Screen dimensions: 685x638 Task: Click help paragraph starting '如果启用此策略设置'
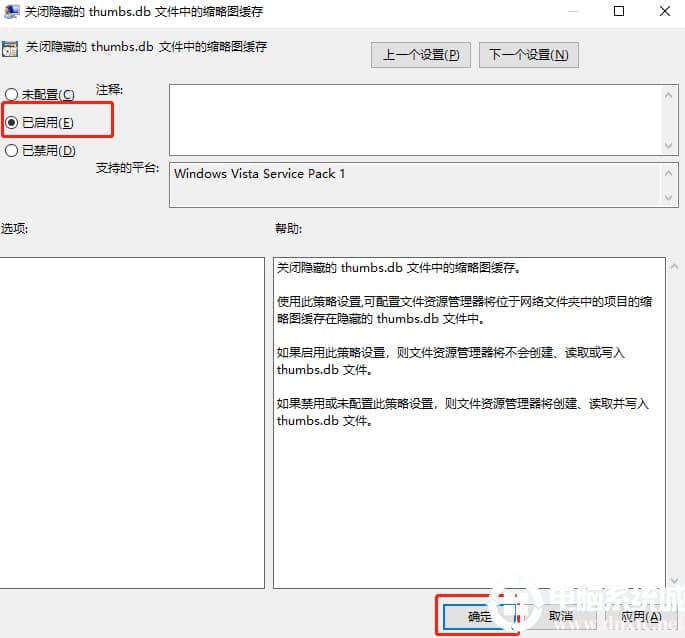[x=450, y=361]
